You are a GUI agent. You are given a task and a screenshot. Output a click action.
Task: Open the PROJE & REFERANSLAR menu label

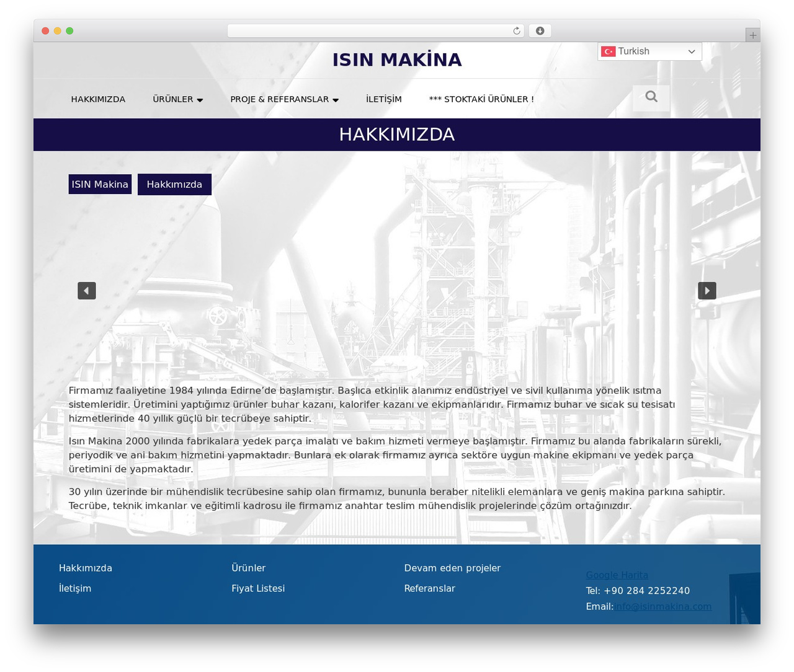point(280,99)
